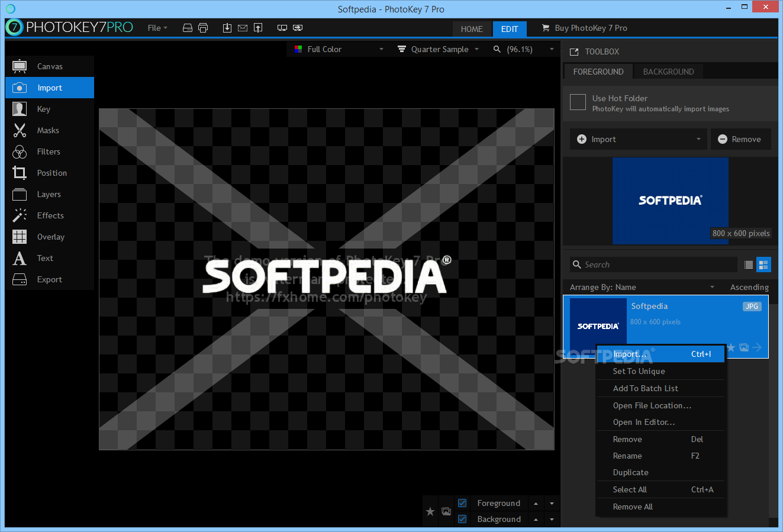Switch to list view in image browser
Image resolution: width=783 pixels, height=532 pixels.
pyautogui.click(x=749, y=265)
